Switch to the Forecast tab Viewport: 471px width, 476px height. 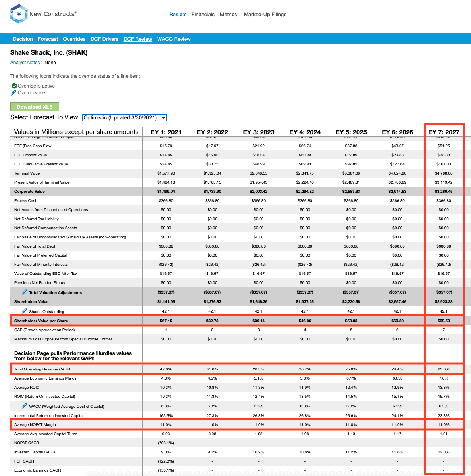pos(48,39)
